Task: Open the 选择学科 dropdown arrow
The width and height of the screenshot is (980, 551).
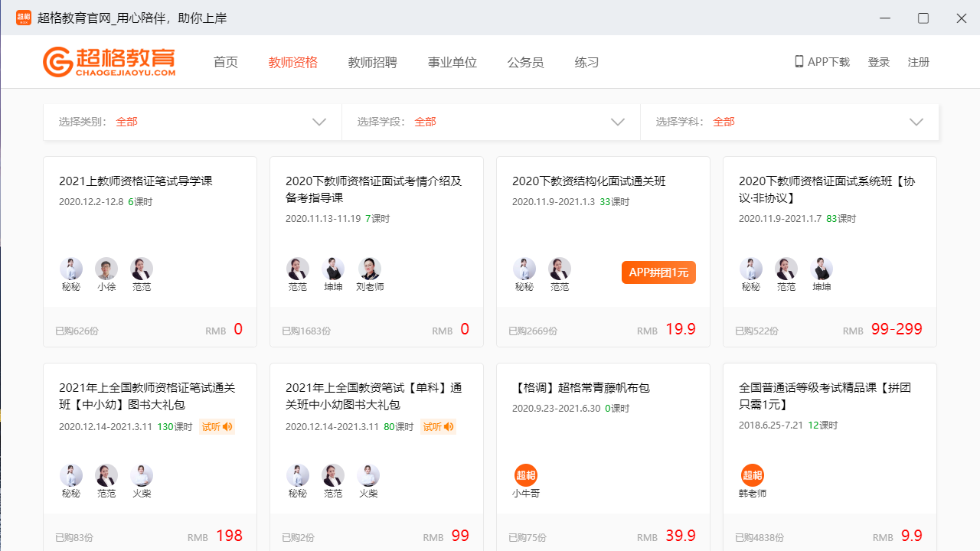Action: [916, 122]
